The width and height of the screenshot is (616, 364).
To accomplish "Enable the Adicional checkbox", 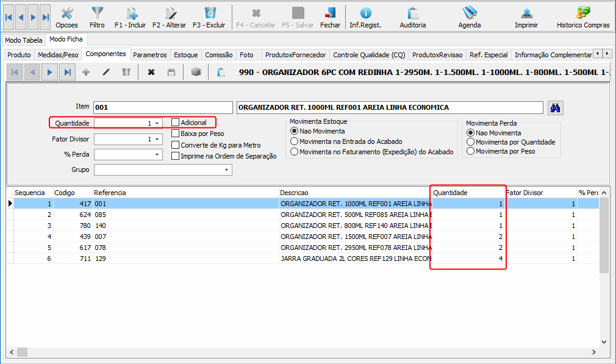I will (176, 123).
